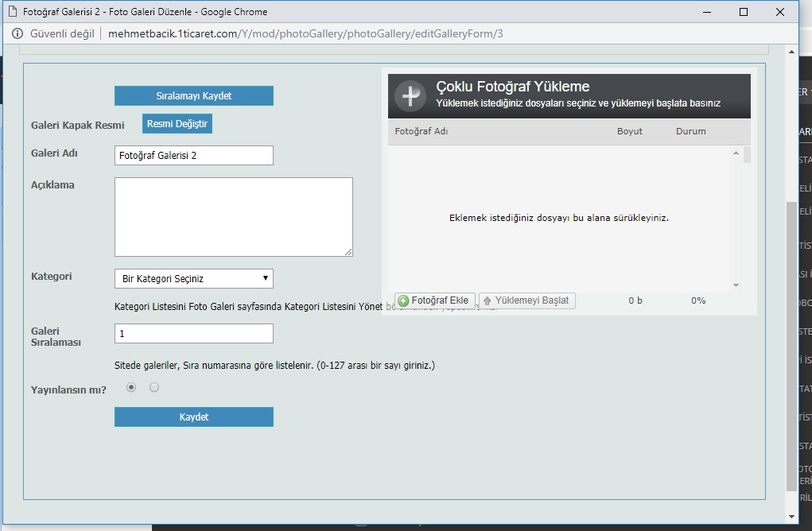Add photos with Fotoğraf Ekle button
The height and width of the screenshot is (531, 812).
(x=435, y=300)
